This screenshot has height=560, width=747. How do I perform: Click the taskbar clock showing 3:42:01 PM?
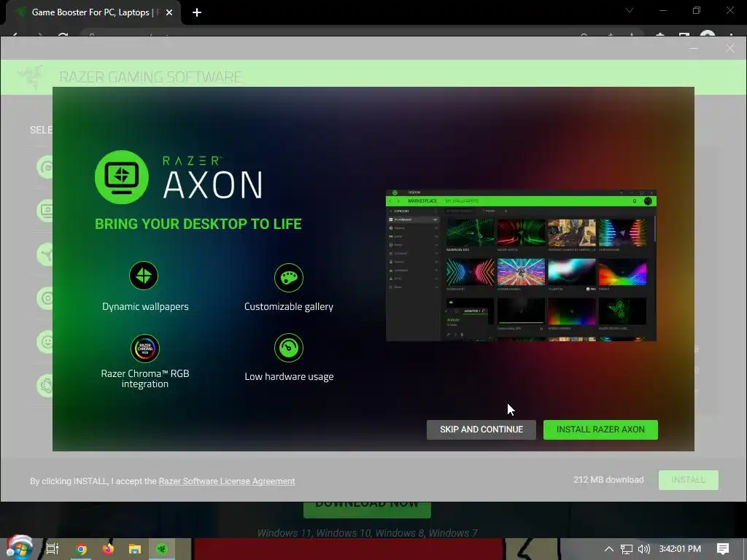(680, 549)
